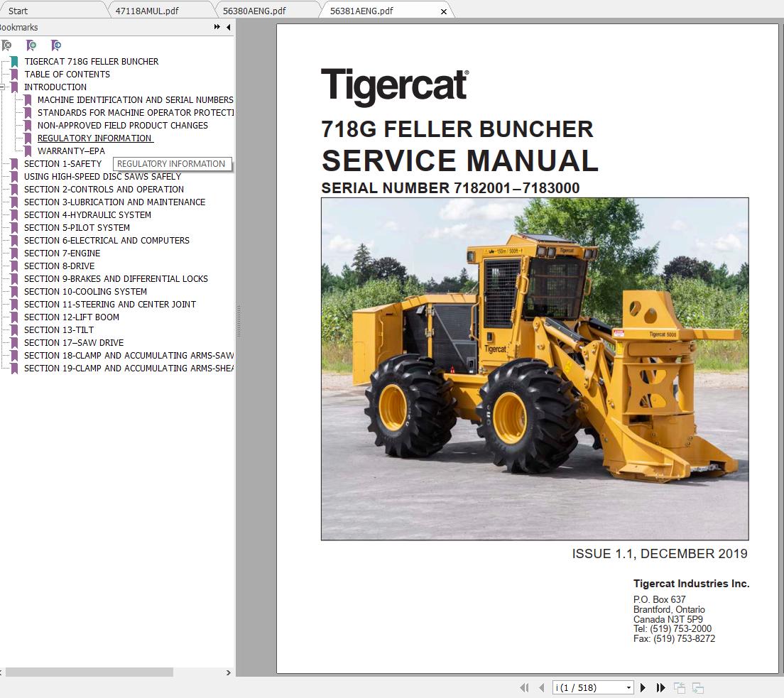Collapse the INTRODUCTION bookmark branch
The image size is (784, 698).
point(6,87)
